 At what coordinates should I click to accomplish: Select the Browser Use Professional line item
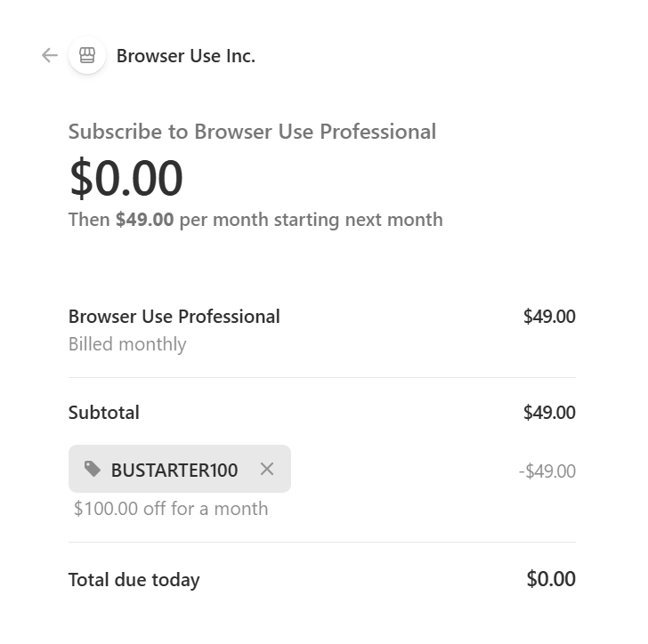[174, 317]
